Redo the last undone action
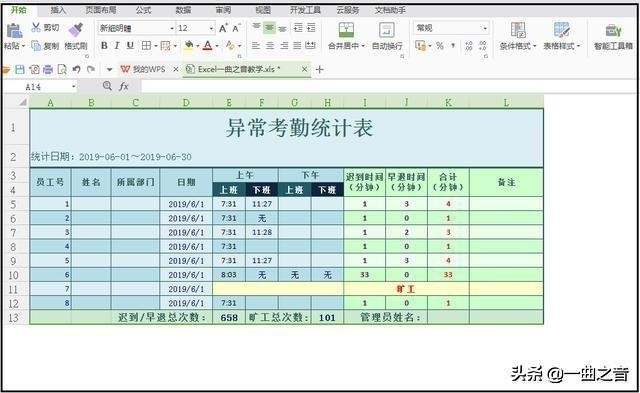This screenshot has width=640, height=393. 91,69
